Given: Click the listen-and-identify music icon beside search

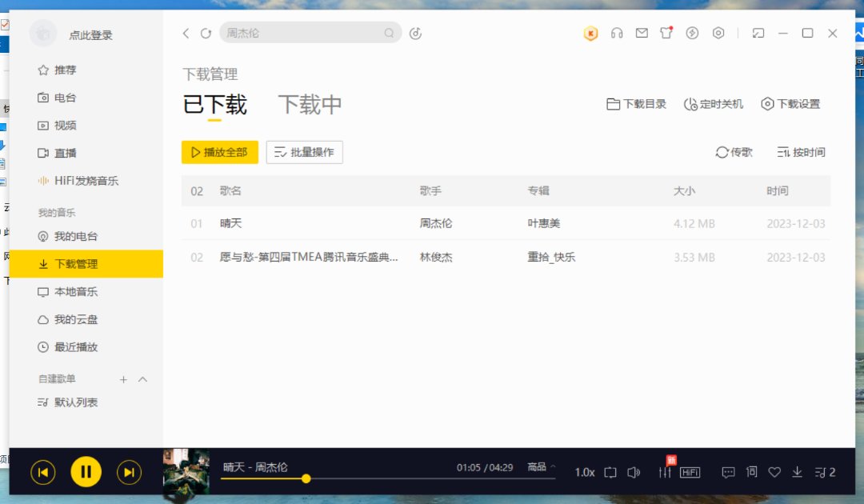Looking at the screenshot, I should point(415,34).
